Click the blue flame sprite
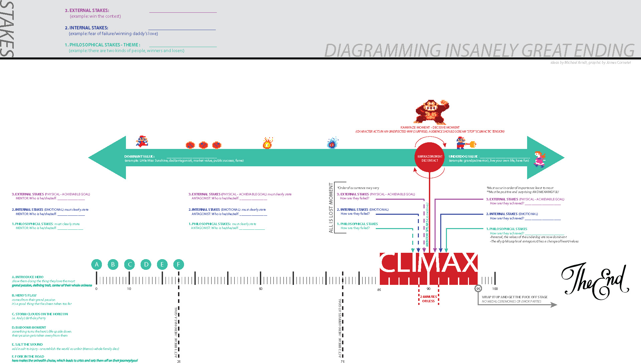 pyautogui.click(x=332, y=143)
